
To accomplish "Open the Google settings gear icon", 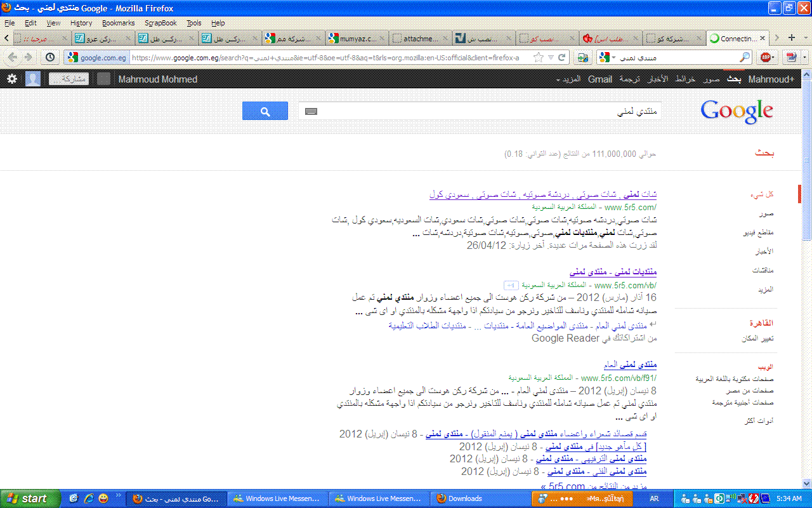I will 11,79.
